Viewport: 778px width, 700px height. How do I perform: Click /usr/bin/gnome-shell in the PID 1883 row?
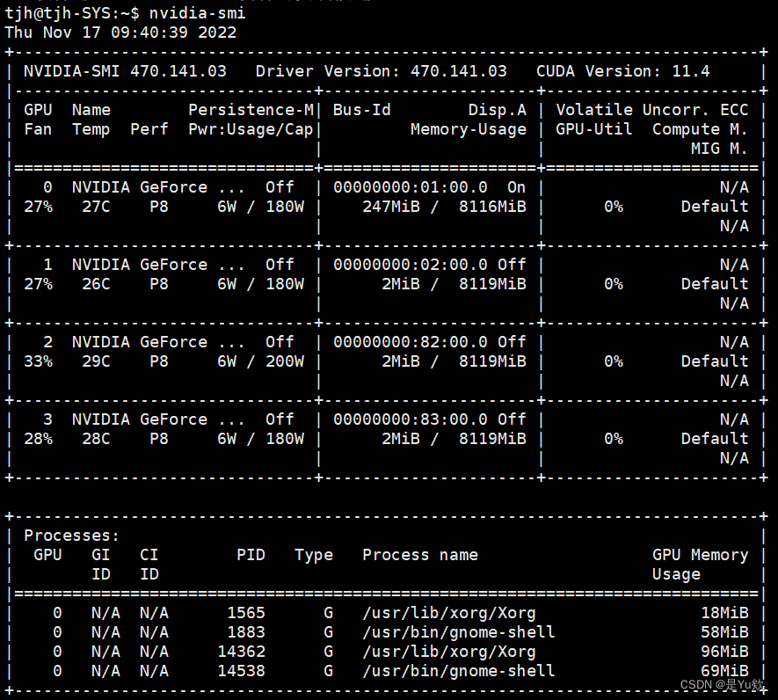[459, 632]
